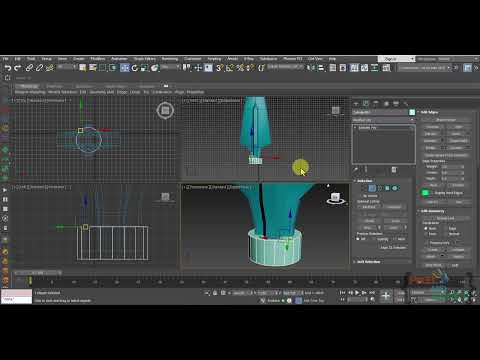The width and height of the screenshot is (480, 360).
Task: Open the Customize menu
Action: 193,59
